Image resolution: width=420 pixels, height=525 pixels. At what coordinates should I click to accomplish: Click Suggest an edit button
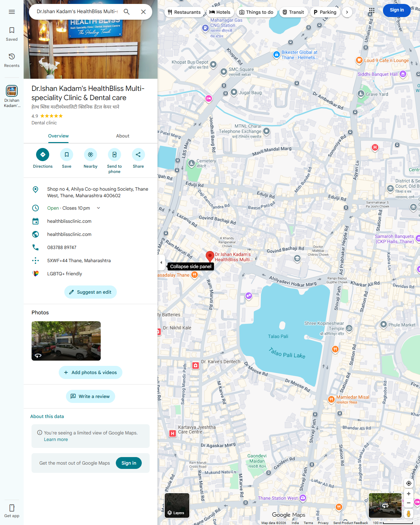coord(91,292)
